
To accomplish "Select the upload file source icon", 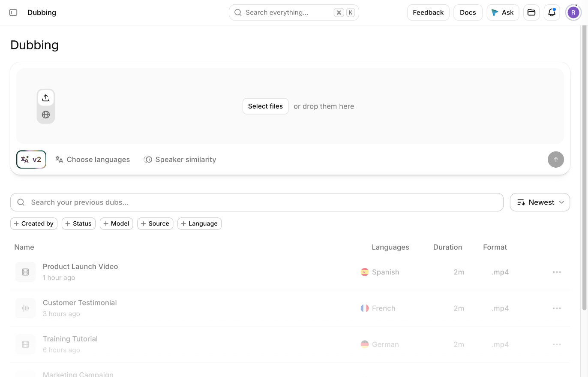I will (46, 98).
